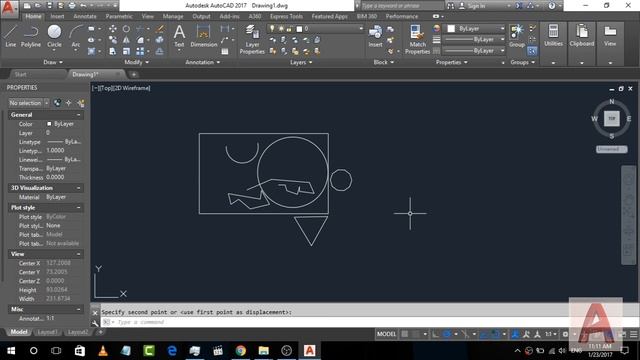This screenshot has height=360, width=640.
Task: Click the TOP face of ViewCube
Action: [611, 118]
